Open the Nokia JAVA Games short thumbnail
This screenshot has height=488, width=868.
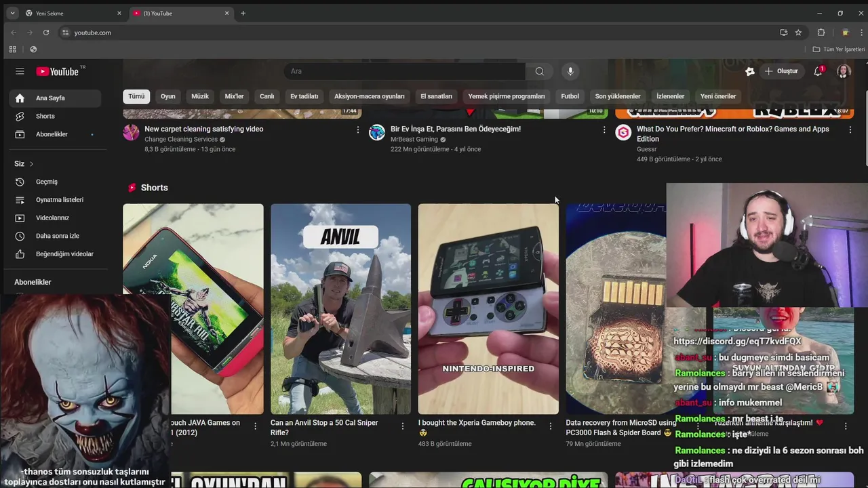(193, 309)
